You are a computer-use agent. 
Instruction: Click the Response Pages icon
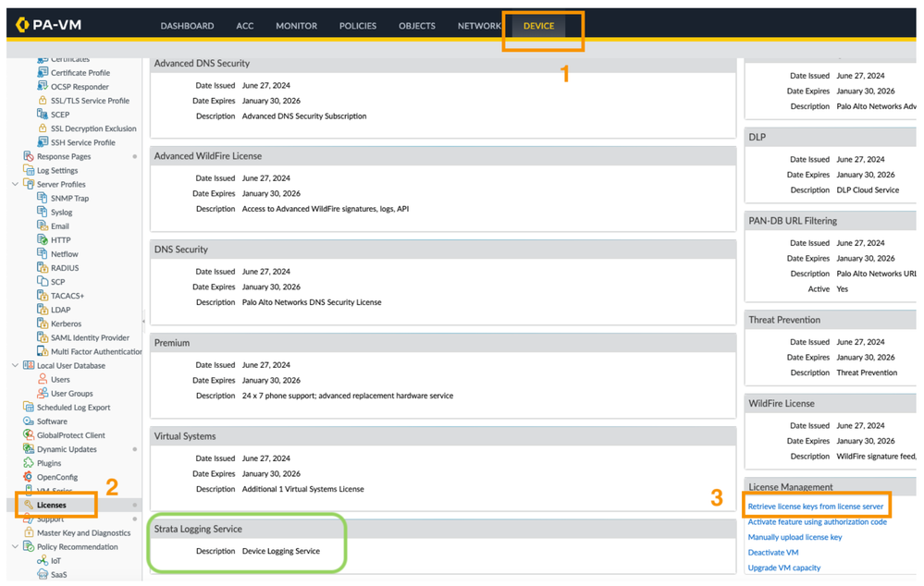pyautogui.click(x=29, y=156)
